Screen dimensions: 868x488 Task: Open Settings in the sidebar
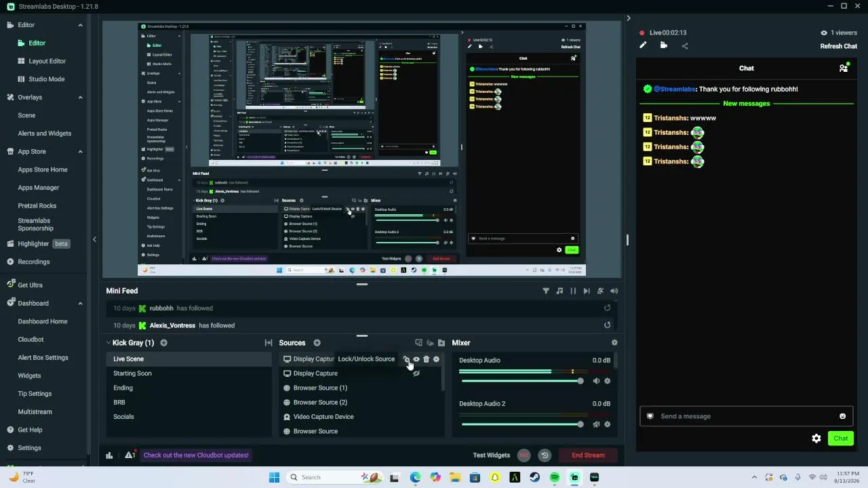pos(30,448)
